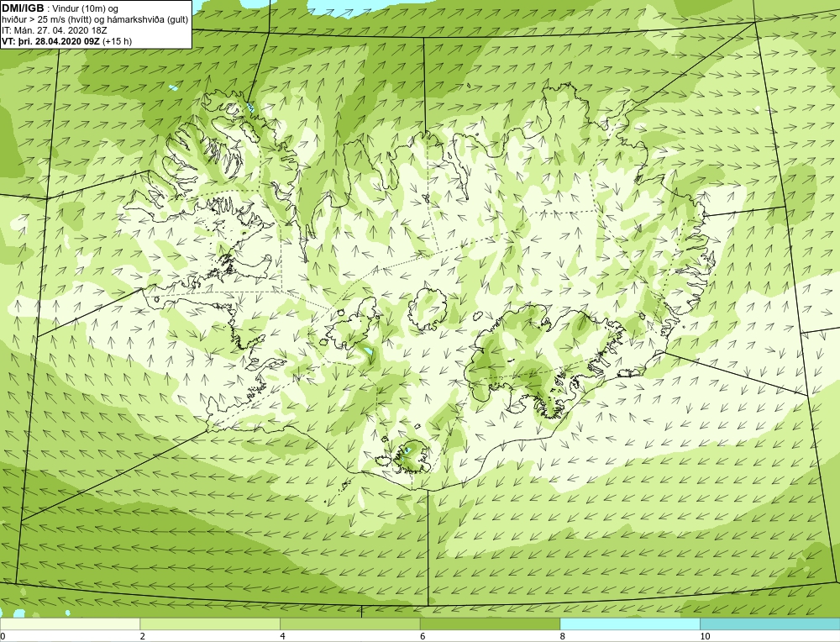Click the legend scale label '8'
840x642 pixels.
coord(563,636)
